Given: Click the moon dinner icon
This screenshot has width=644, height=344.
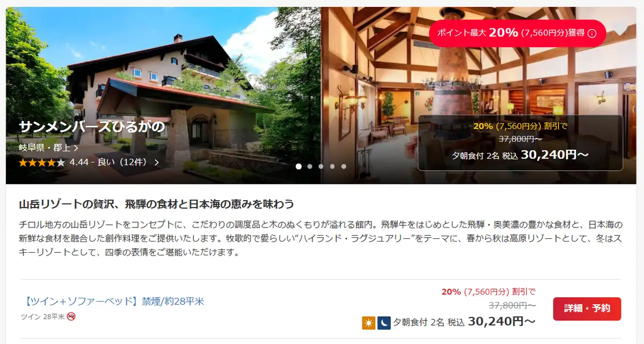Looking at the screenshot, I should click(384, 323).
